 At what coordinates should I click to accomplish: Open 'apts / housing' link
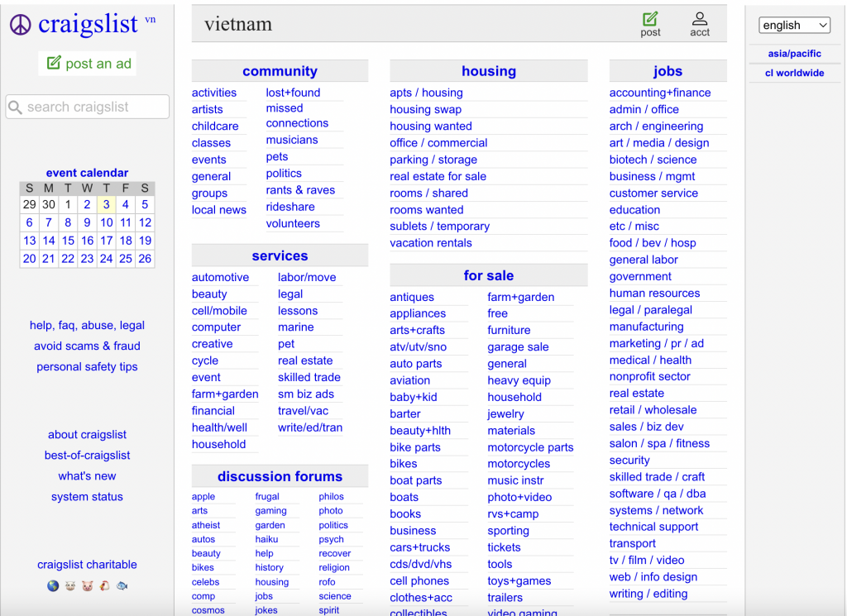point(426,93)
